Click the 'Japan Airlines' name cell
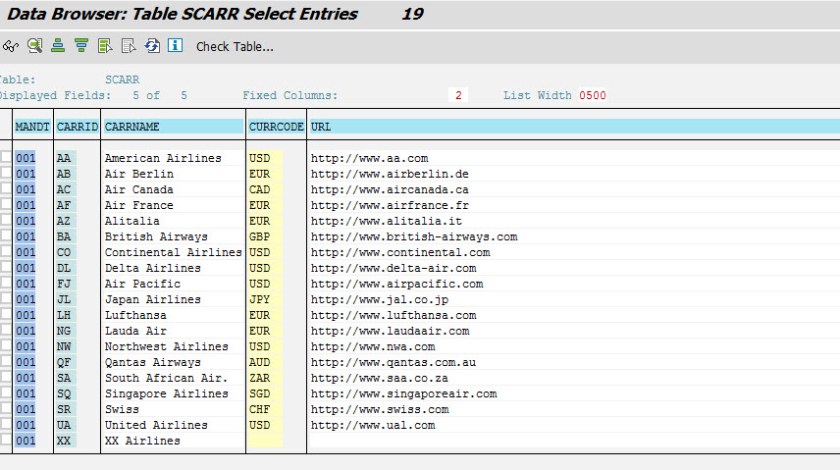The height and width of the screenshot is (470, 840). tap(153, 299)
